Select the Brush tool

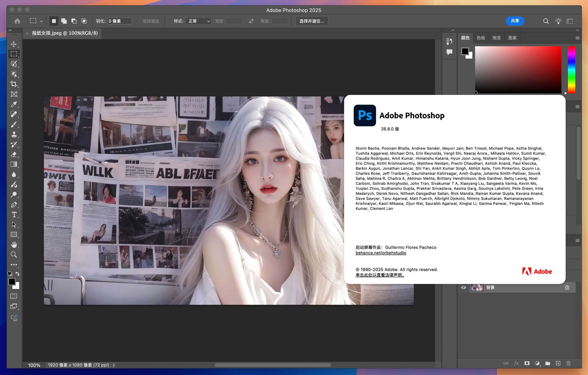[14, 124]
